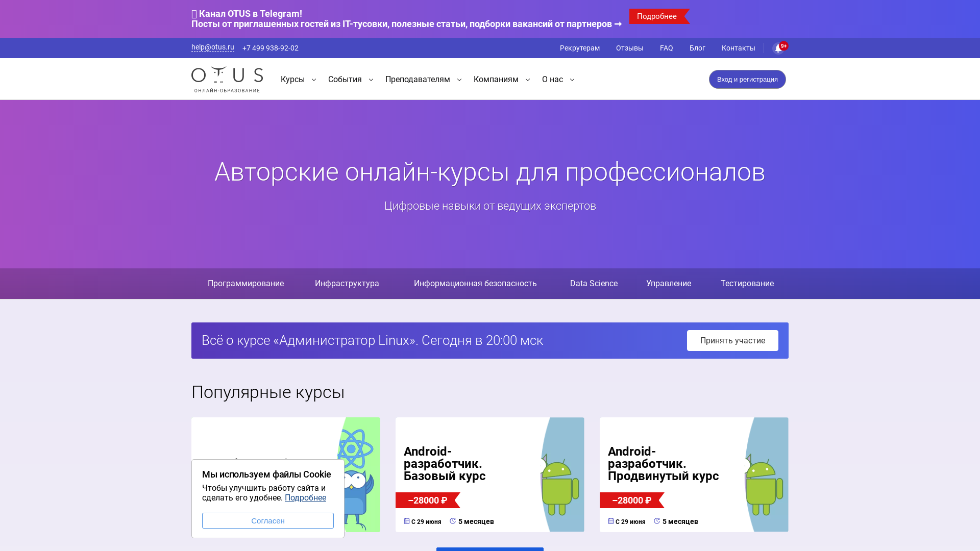Click the Администратор Linux event banner text
The width and height of the screenshot is (980, 551).
[x=372, y=340]
